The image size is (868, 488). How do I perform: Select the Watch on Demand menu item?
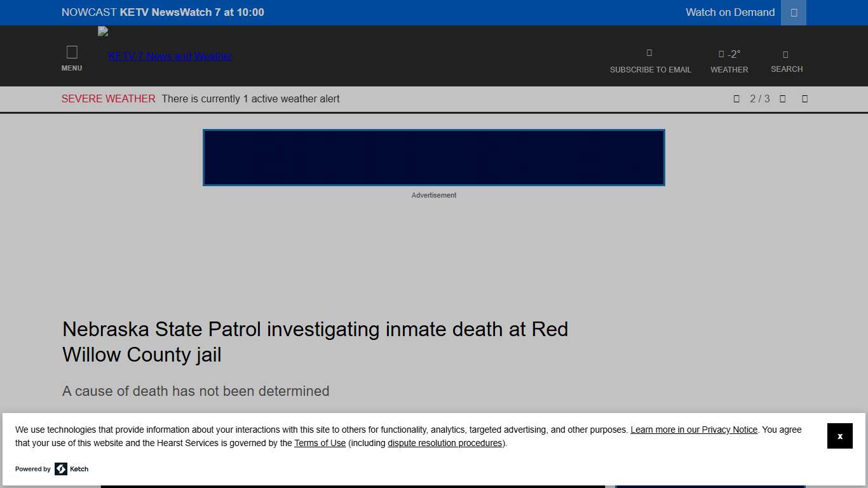(x=729, y=12)
